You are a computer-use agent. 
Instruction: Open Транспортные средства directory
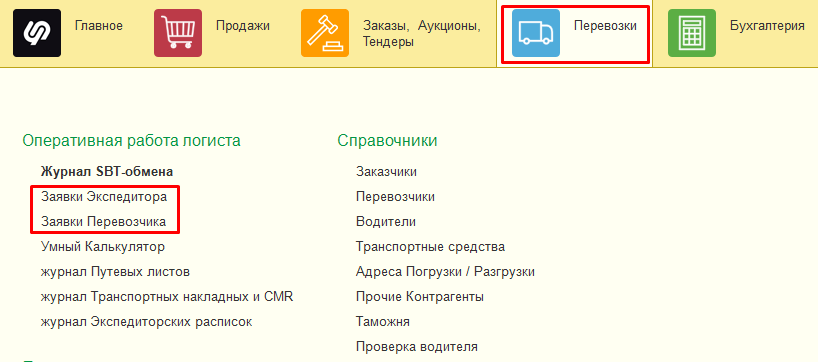(430, 247)
